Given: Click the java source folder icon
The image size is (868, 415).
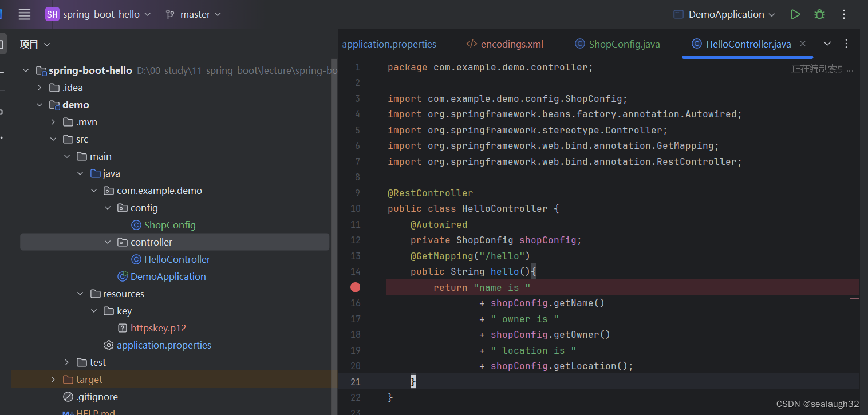Looking at the screenshot, I should [96, 173].
